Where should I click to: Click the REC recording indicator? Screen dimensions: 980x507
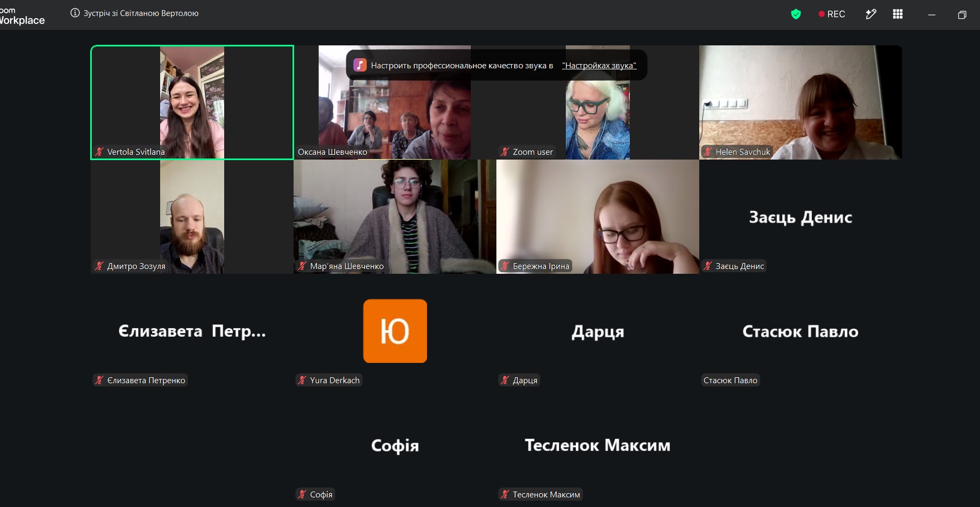click(832, 14)
